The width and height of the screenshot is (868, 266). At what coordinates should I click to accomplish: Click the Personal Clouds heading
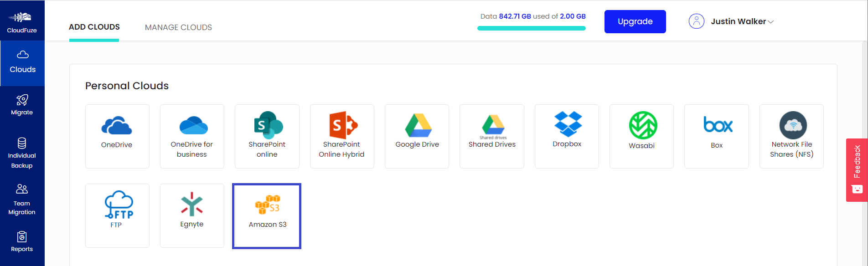click(127, 86)
